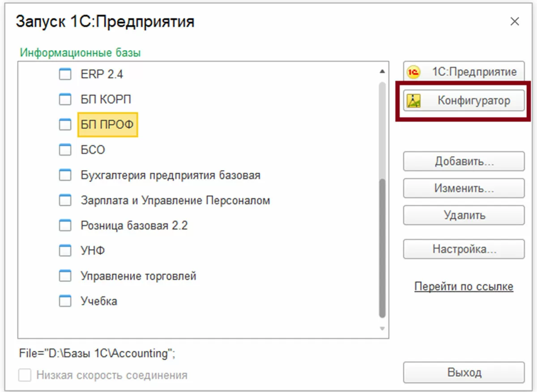Select Зарплата и Управление Персоналом entry
The height and width of the screenshot is (392, 537).
coord(175,200)
